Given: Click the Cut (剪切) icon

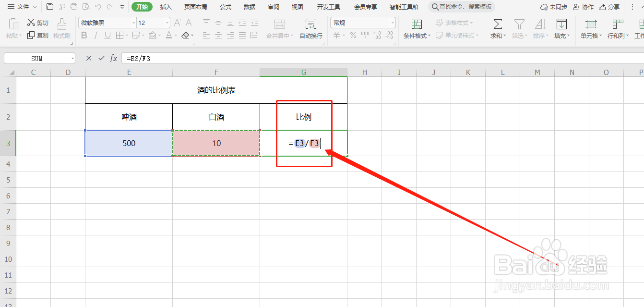Looking at the screenshot, I should click(x=37, y=22).
